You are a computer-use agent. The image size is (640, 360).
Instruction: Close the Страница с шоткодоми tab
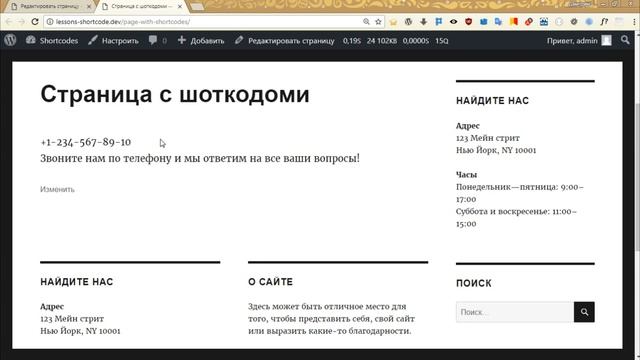coord(180,7)
